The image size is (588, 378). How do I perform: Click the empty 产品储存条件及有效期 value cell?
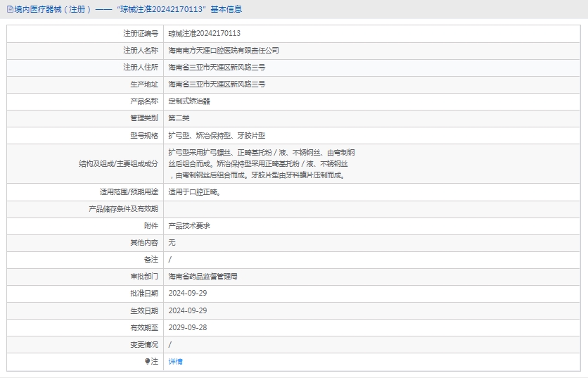373,209
